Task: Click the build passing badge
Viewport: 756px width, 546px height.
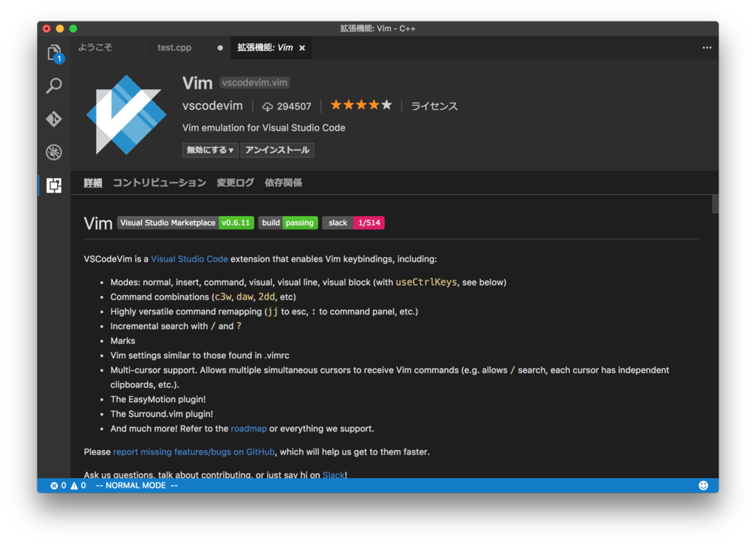Action: tap(288, 223)
